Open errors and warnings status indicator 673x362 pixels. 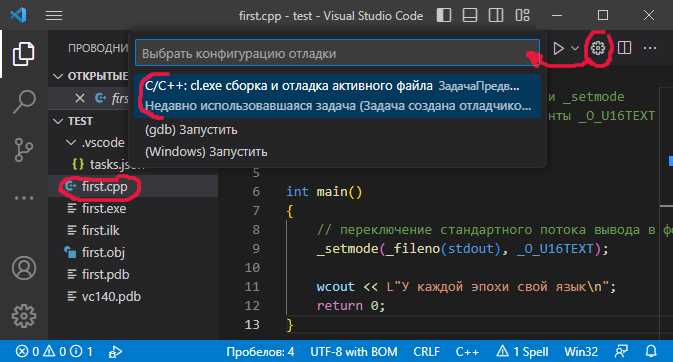coord(54,352)
